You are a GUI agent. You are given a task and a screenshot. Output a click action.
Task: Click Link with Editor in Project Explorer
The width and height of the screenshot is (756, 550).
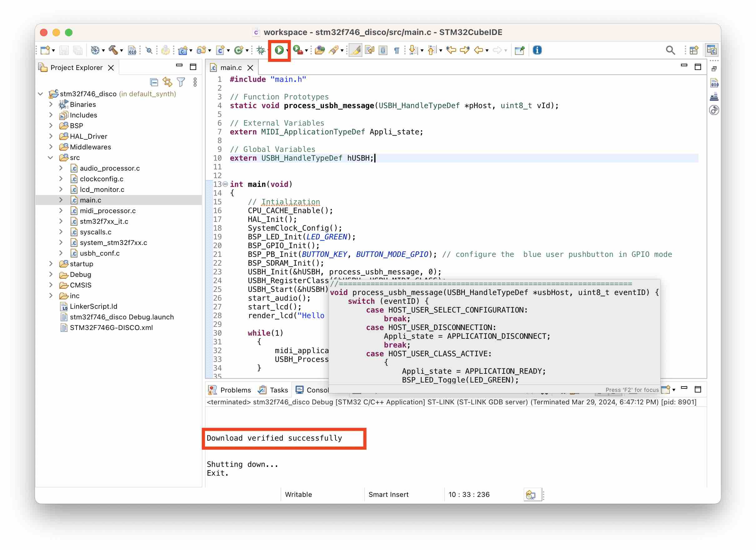click(167, 82)
